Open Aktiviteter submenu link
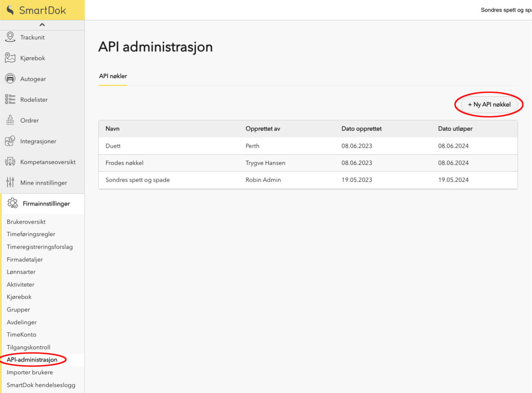This screenshot has width=532, height=393. click(20, 284)
